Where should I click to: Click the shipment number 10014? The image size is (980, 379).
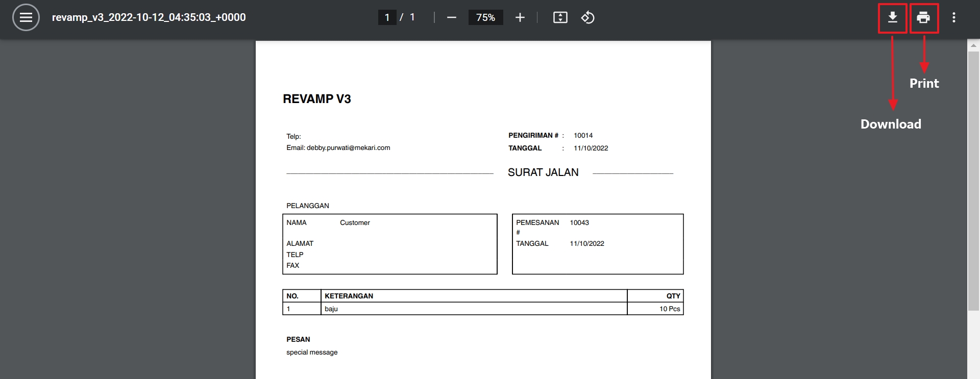(583, 136)
